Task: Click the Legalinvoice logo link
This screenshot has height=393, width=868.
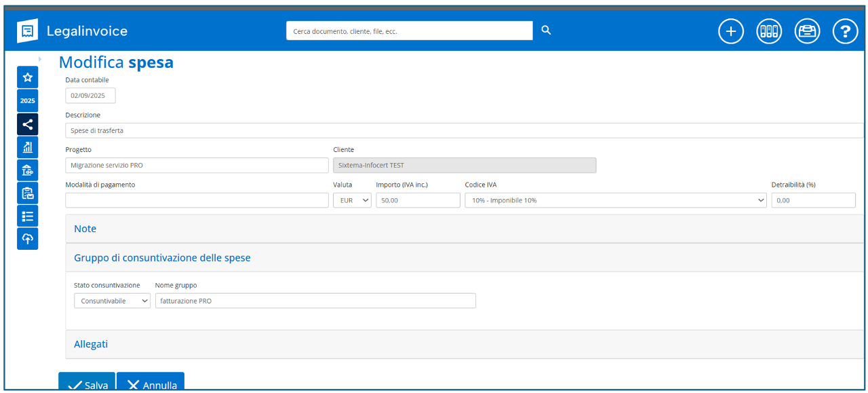Action: point(73,31)
